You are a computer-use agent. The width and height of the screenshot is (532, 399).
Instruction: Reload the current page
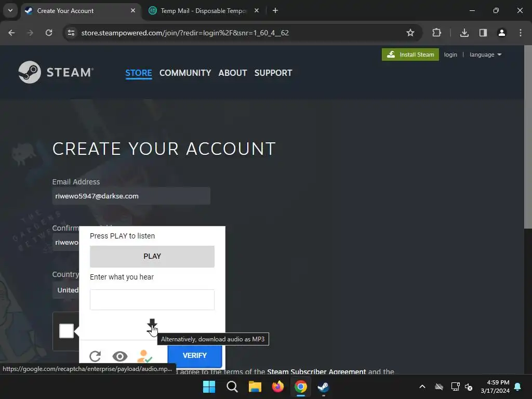click(49, 33)
